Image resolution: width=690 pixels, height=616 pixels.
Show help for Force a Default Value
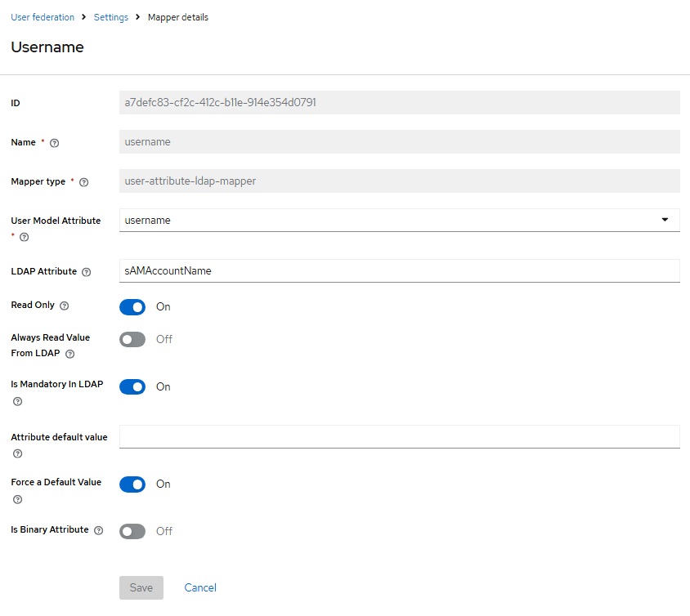click(x=18, y=499)
